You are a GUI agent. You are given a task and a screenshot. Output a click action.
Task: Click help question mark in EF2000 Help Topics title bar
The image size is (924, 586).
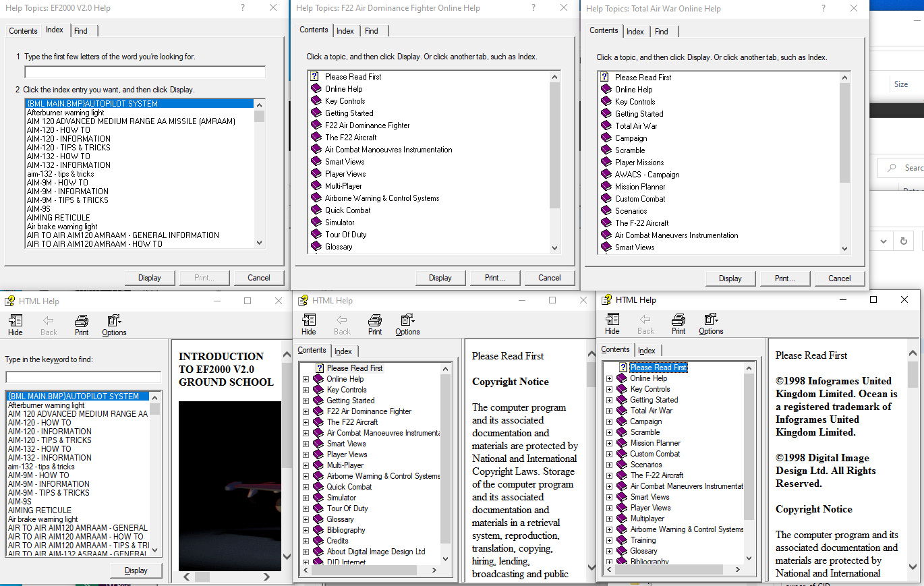[x=243, y=7]
